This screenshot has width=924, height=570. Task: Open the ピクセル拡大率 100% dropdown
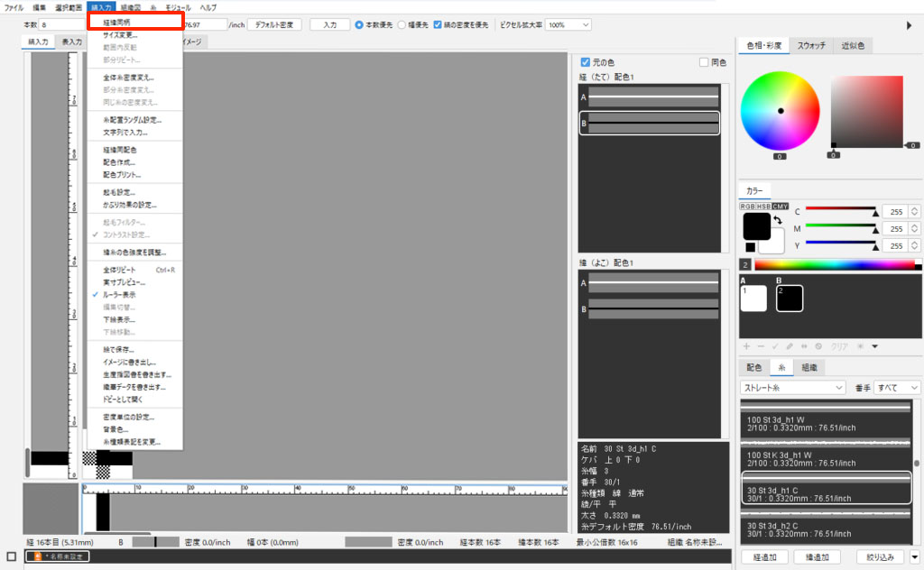click(568, 25)
